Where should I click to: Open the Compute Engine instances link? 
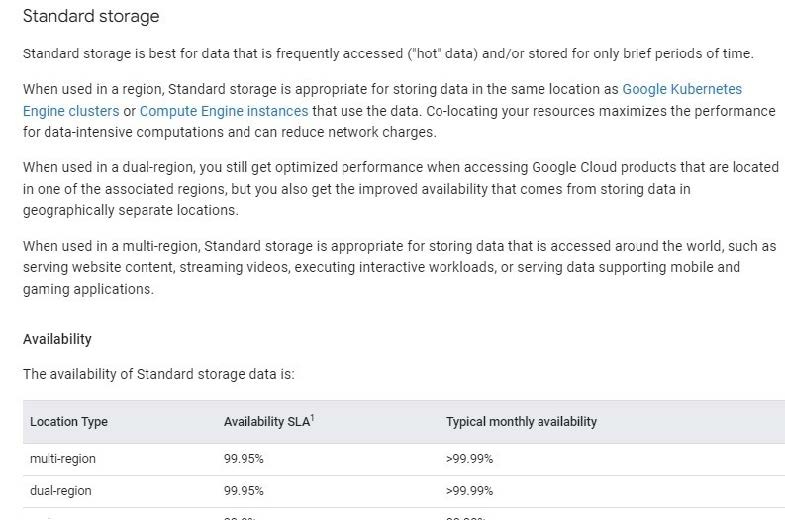[x=224, y=111]
